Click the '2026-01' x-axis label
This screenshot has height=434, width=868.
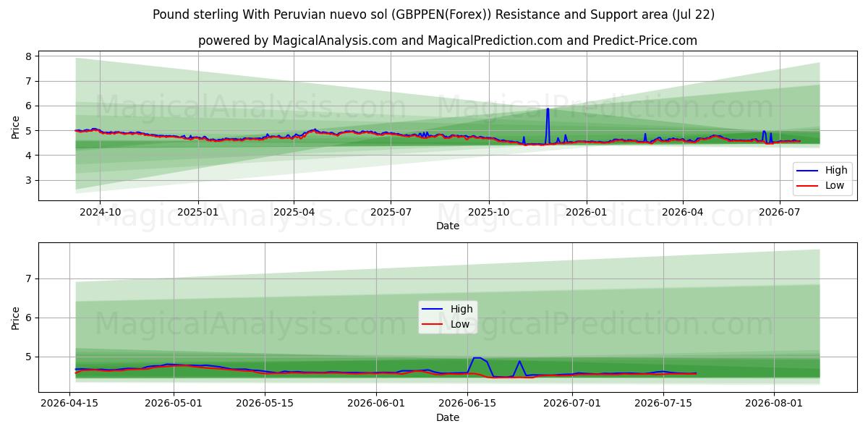pos(586,213)
